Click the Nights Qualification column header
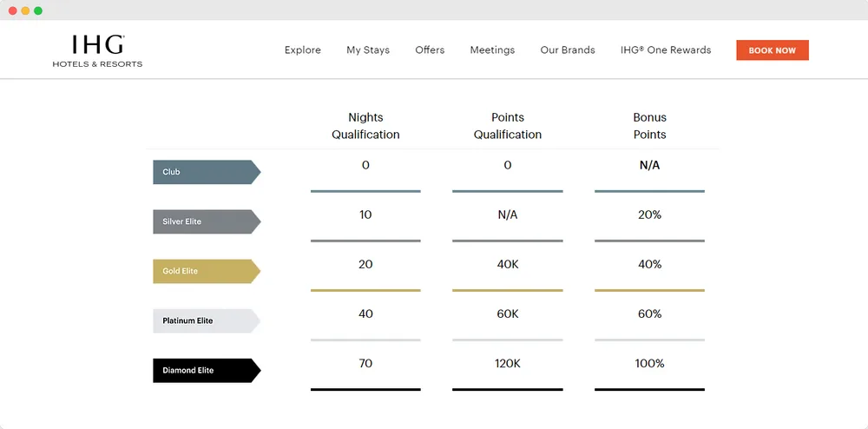868x429 pixels. [x=365, y=126]
